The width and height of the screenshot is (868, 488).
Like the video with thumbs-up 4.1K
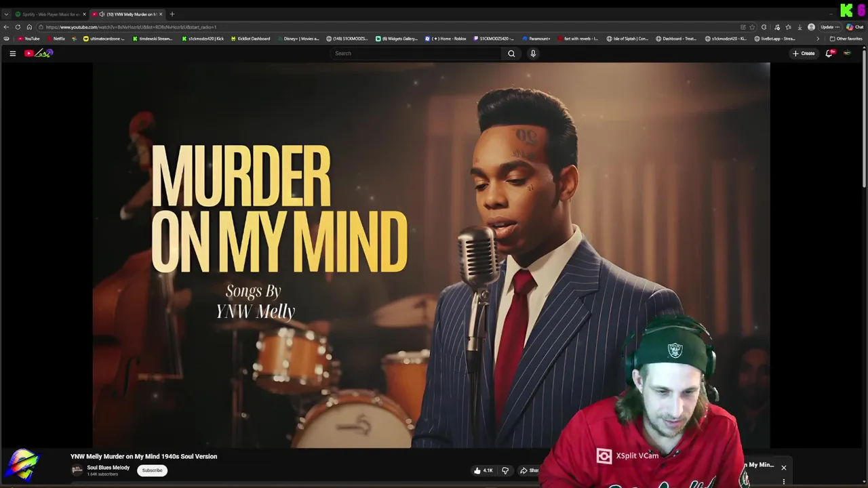tap(484, 470)
